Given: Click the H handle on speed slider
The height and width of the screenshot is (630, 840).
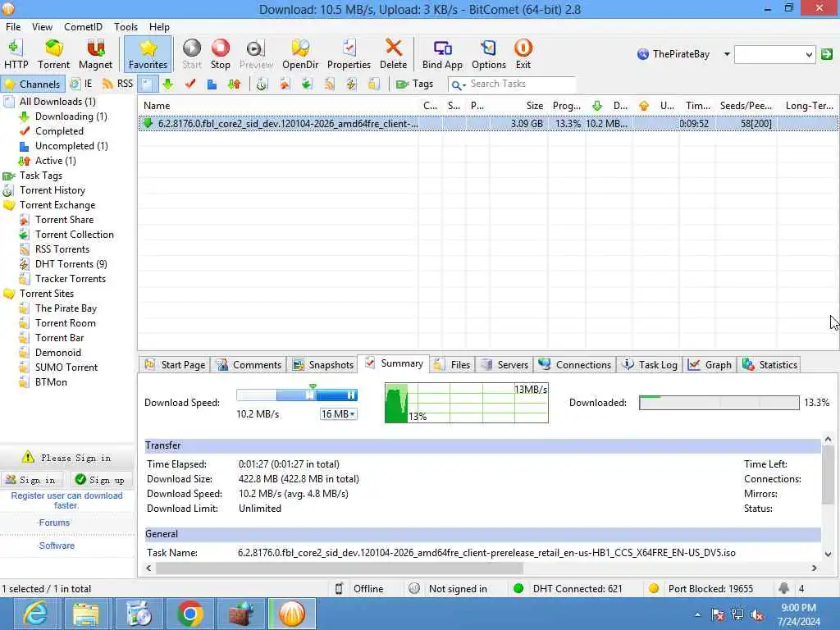Looking at the screenshot, I should tap(351, 395).
